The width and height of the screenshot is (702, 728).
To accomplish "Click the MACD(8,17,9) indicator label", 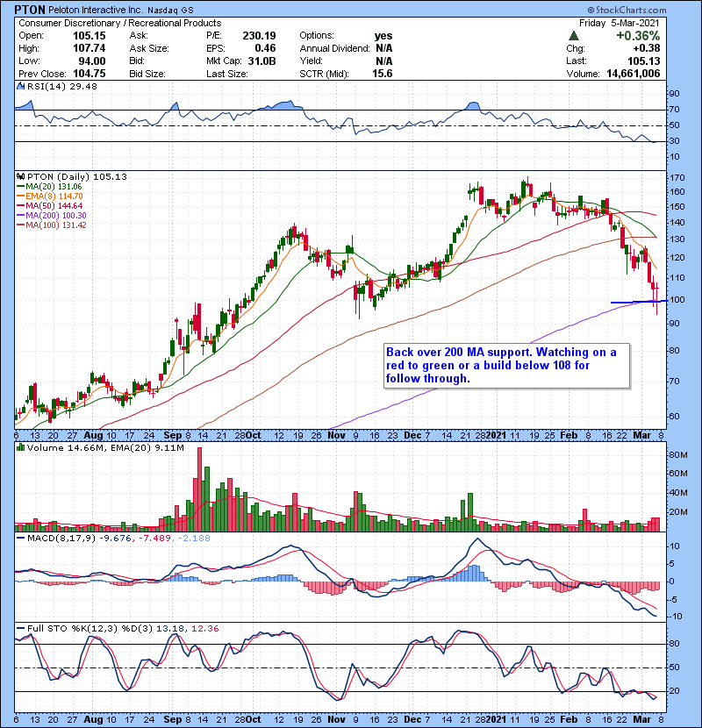I will [61, 539].
